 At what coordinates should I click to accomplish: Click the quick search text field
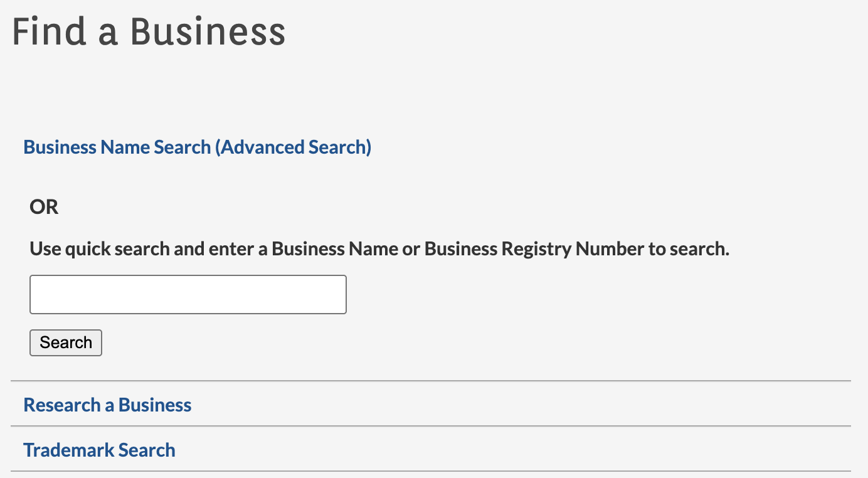[188, 294]
